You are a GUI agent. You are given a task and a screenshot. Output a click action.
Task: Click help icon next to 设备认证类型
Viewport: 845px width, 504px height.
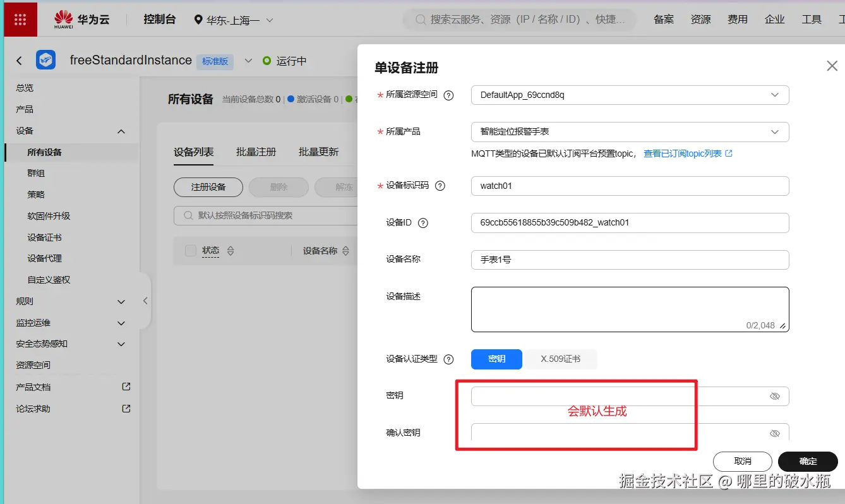[448, 359]
